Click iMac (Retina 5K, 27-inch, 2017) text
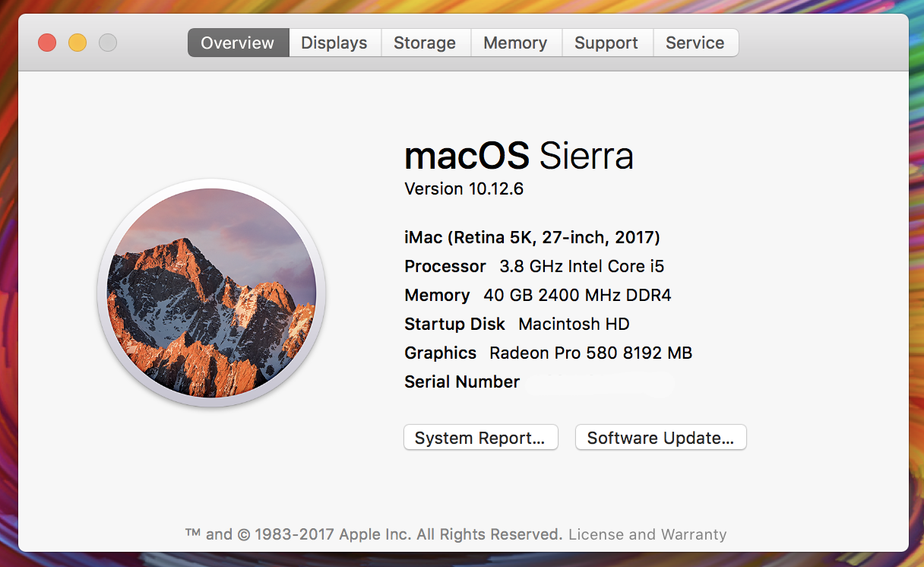This screenshot has height=567, width=924. (x=532, y=237)
